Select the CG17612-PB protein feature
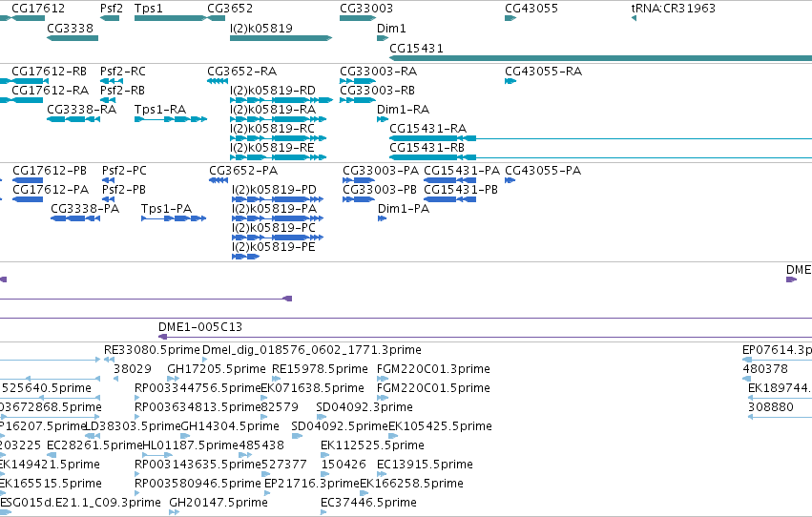This screenshot has width=812, height=517. 28,180
